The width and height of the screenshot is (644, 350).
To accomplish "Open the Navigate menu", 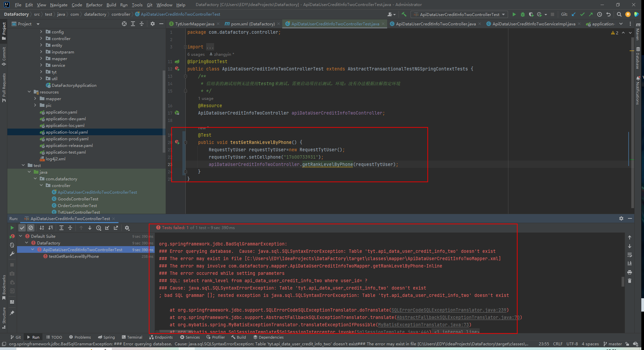I will point(59,5).
